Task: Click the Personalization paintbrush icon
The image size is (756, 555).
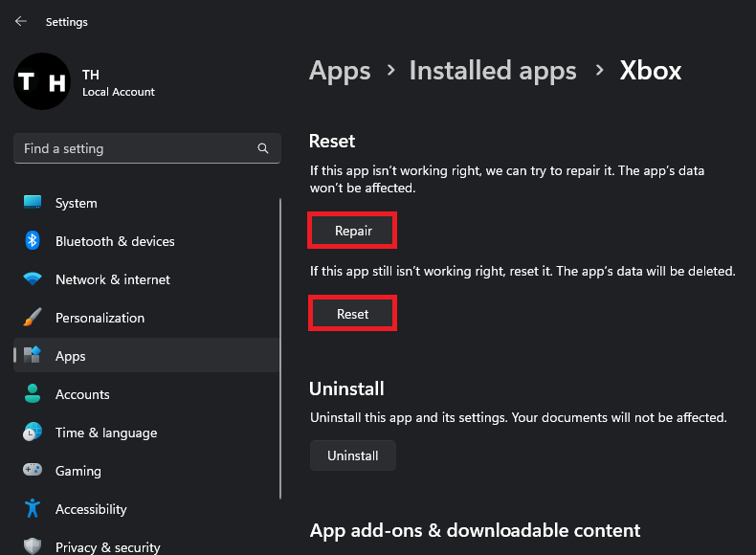Action: (x=33, y=318)
